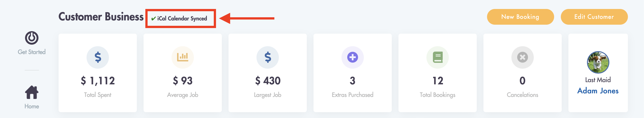644x118 pixels.
Task: Select the Get Started sidebar label
Action: coord(32,52)
